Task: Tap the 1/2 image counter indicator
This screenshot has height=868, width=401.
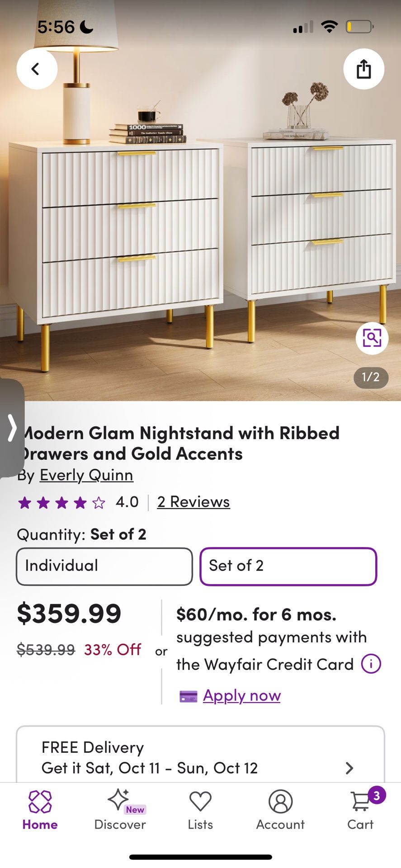Action: pyautogui.click(x=370, y=378)
